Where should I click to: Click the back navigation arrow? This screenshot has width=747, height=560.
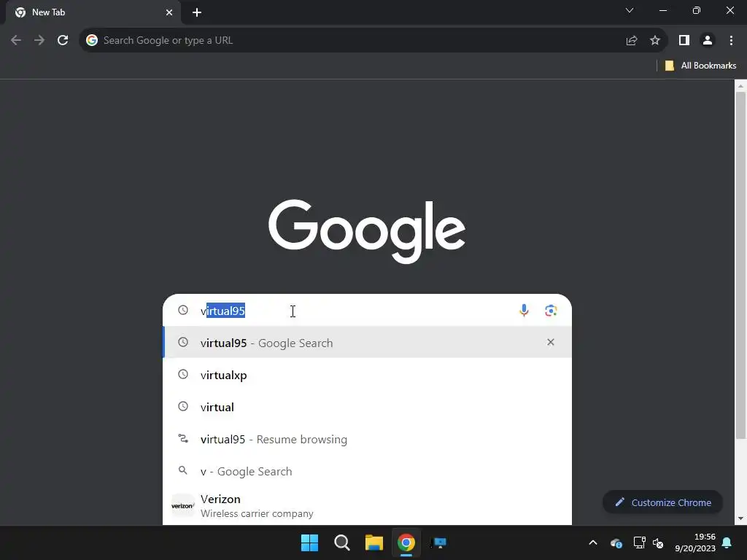click(16, 41)
